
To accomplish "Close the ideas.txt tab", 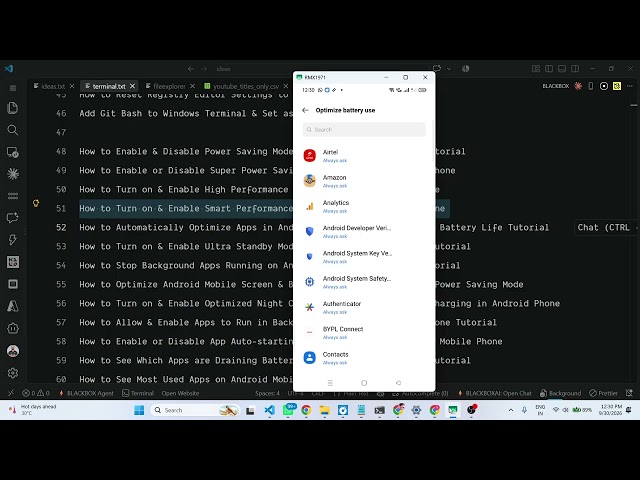I will [x=72, y=86].
